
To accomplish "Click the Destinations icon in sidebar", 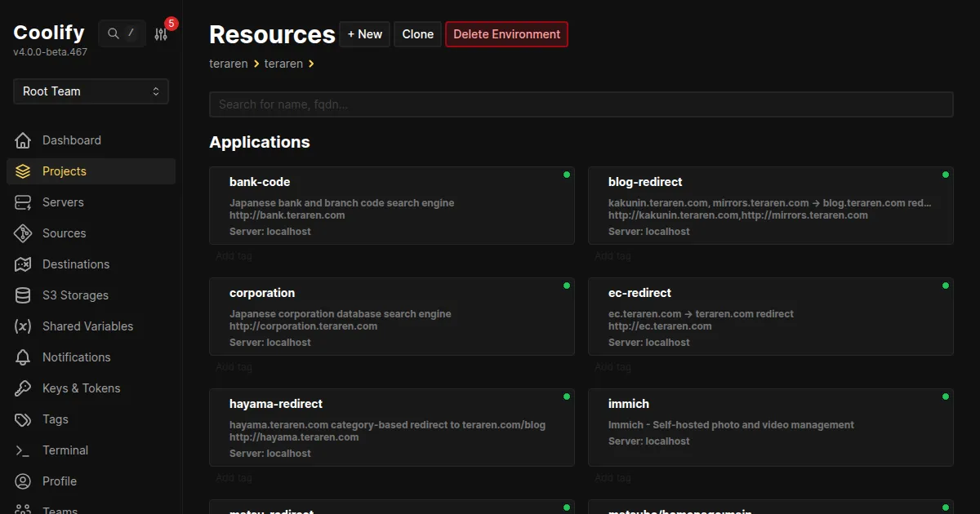I will coord(23,264).
